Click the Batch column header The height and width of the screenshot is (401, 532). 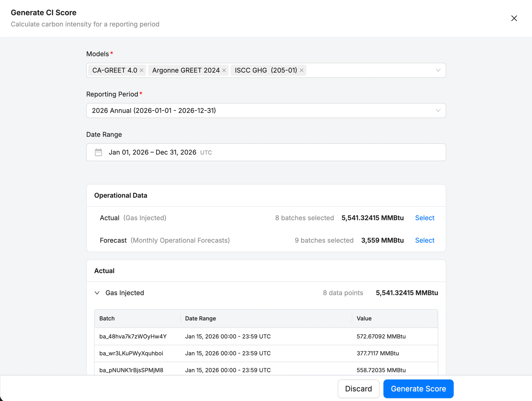[107, 318]
